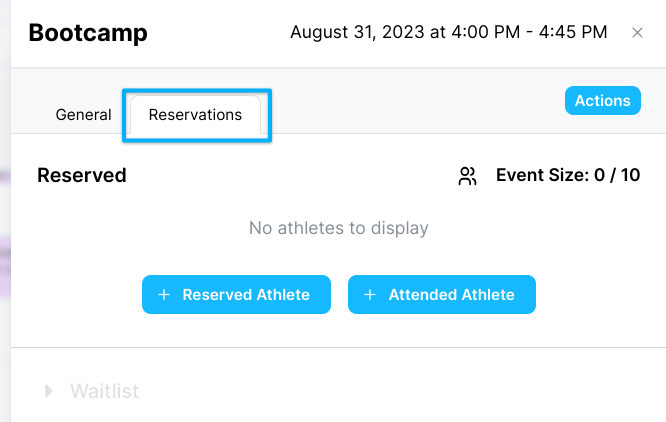Viewport: 666px width, 422px height.
Task: Click the 4:45 PM end time
Action: click(x=573, y=32)
